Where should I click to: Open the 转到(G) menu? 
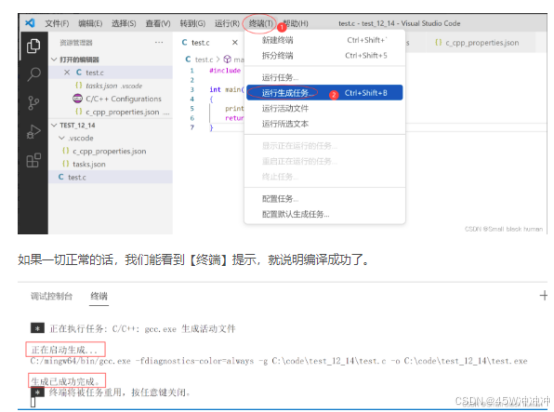click(x=193, y=24)
